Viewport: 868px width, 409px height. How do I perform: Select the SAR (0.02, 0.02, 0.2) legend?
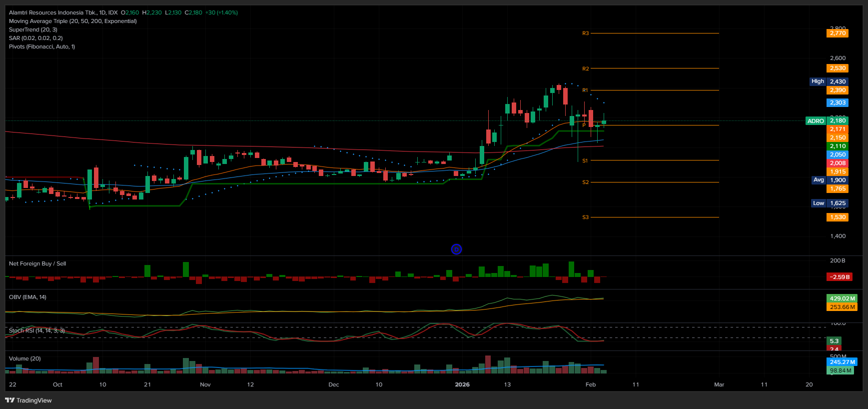click(35, 38)
